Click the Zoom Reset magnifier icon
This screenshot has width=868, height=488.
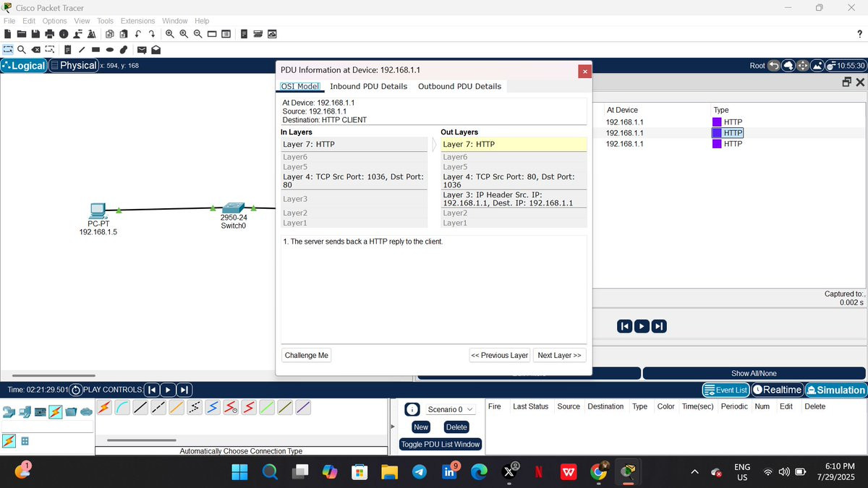[x=184, y=34]
